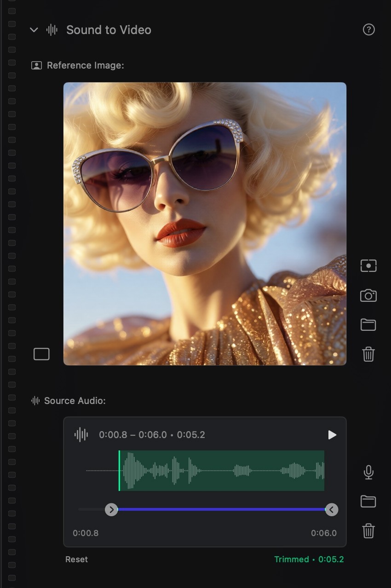391x588 pixels.
Task: Play the trimmed audio clip
Action: click(331, 434)
